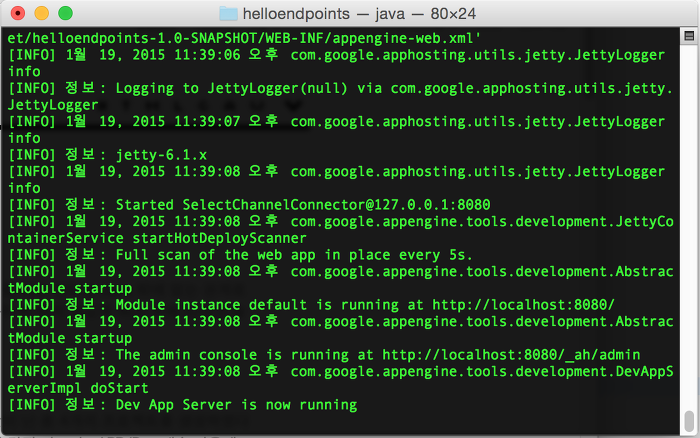This screenshot has width=700, height=438.
Task: Click the red close window button
Action: (17, 13)
